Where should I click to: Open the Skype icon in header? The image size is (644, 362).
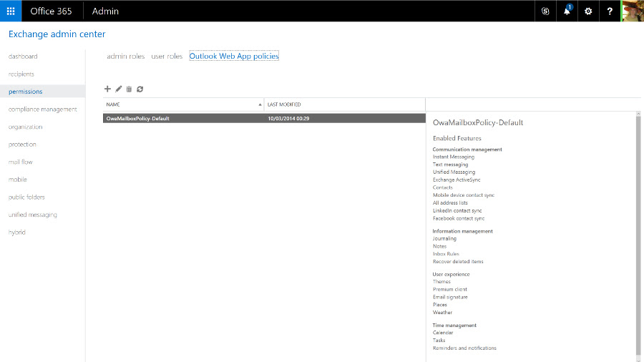[x=545, y=11]
